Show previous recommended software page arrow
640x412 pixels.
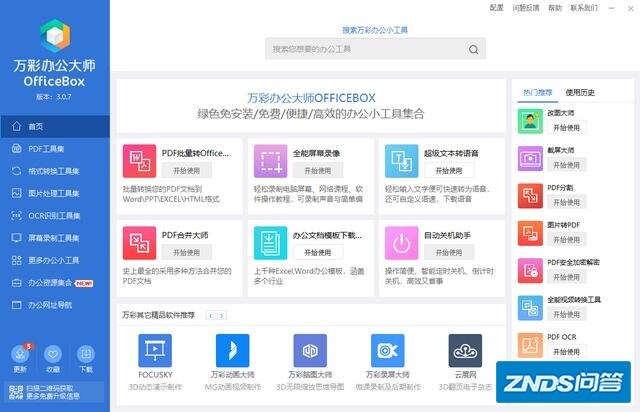click(211, 315)
